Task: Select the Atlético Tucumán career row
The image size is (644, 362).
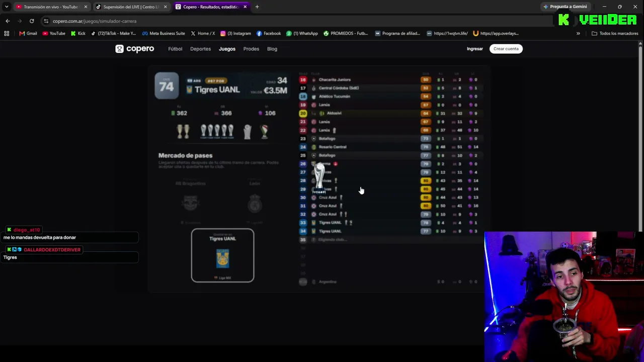Action: pos(390,97)
